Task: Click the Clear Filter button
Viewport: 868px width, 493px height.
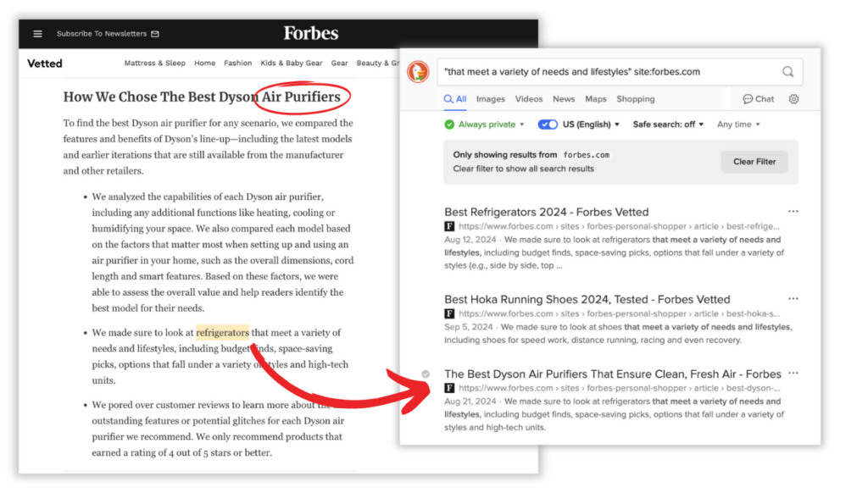Action: 754,161
